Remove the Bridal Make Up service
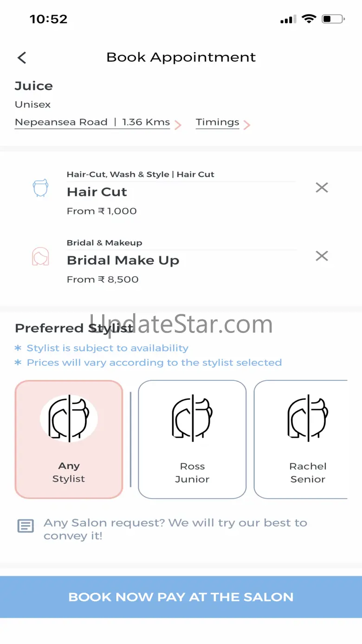This screenshot has width=362, height=644. pos(322,256)
